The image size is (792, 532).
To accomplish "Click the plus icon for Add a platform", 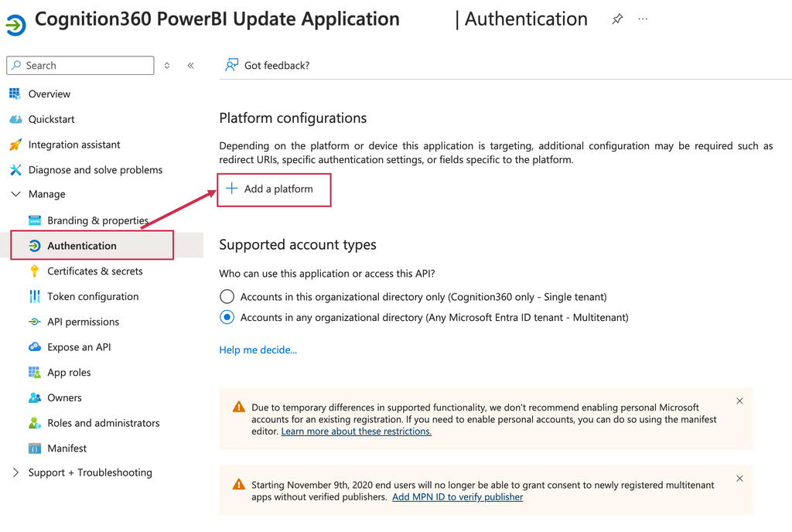I will [231, 188].
